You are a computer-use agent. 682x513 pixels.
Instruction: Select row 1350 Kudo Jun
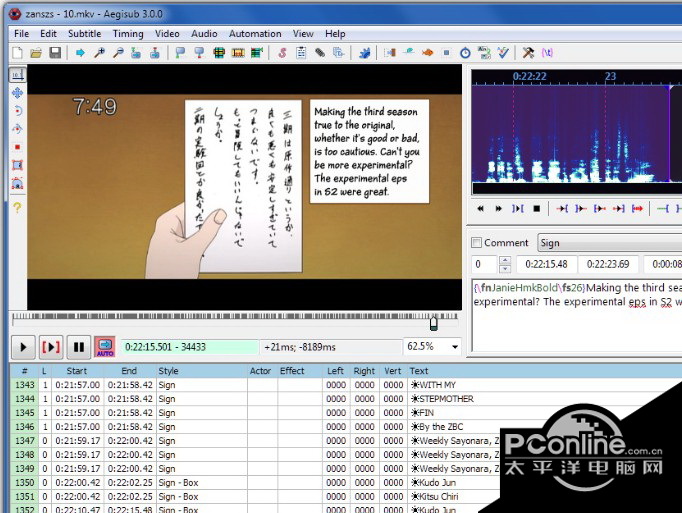[255, 483]
